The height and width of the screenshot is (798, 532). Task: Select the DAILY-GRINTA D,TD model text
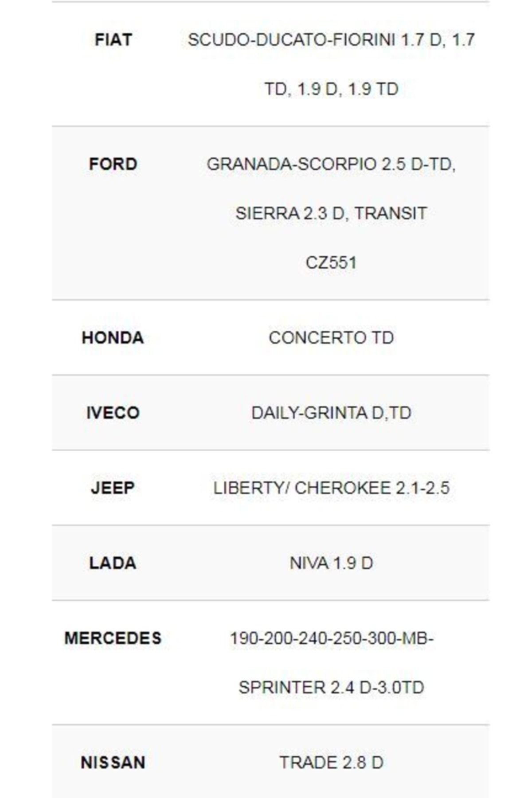click(331, 413)
